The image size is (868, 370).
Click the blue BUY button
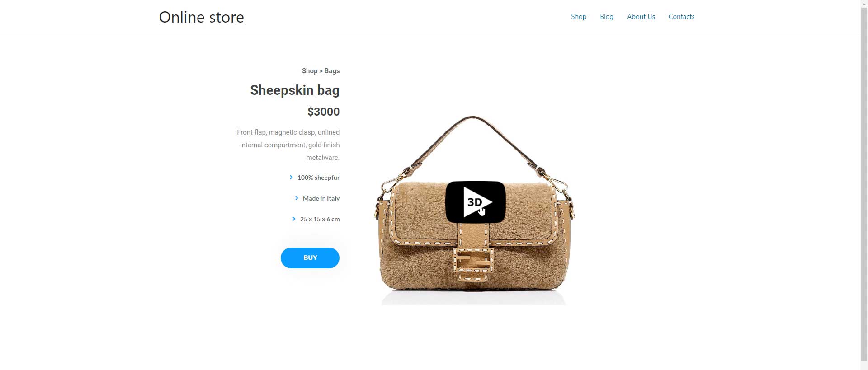(310, 258)
